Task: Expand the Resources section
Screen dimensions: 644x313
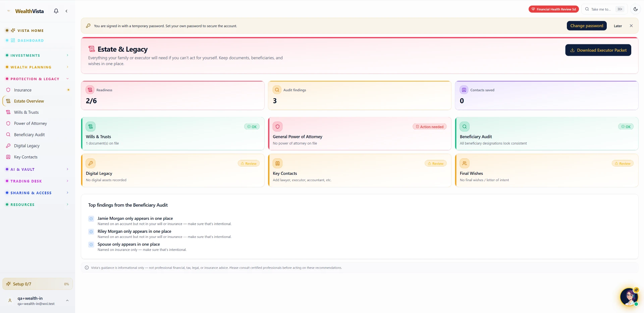Action: (38, 205)
